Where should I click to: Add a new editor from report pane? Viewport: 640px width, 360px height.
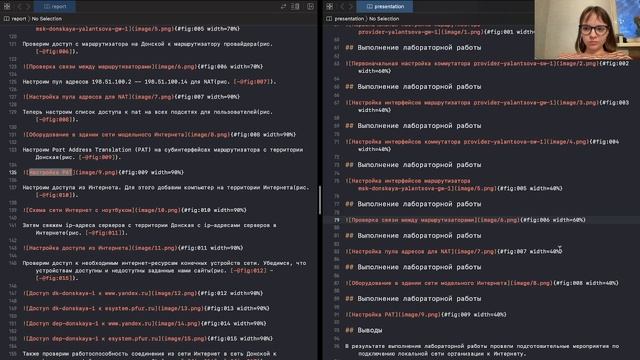click(x=311, y=6)
